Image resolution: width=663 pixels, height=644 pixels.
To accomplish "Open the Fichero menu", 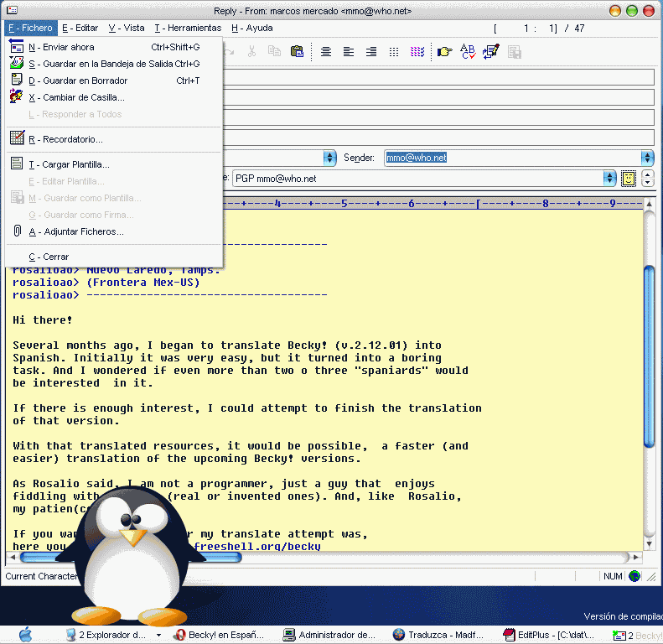I will point(31,28).
